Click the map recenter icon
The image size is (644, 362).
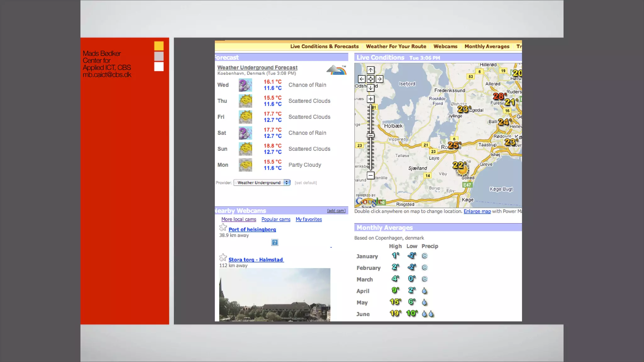tap(370, 79)
